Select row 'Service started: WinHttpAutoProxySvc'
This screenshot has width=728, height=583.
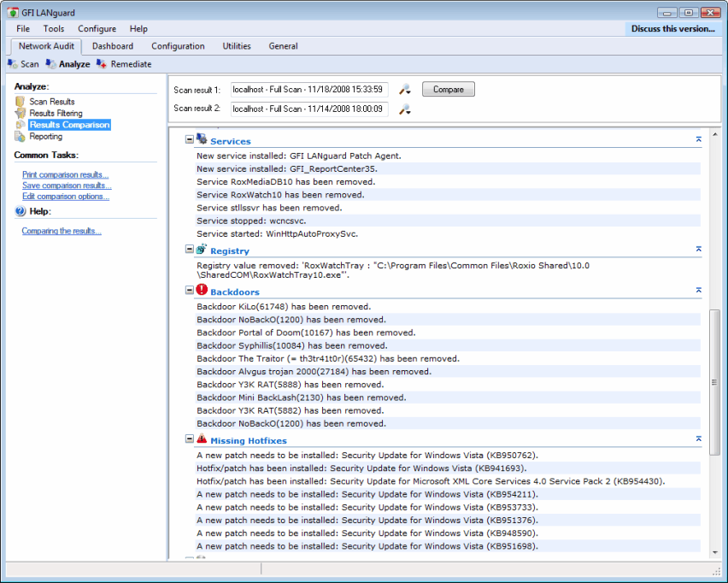click(x=448, y=233)
